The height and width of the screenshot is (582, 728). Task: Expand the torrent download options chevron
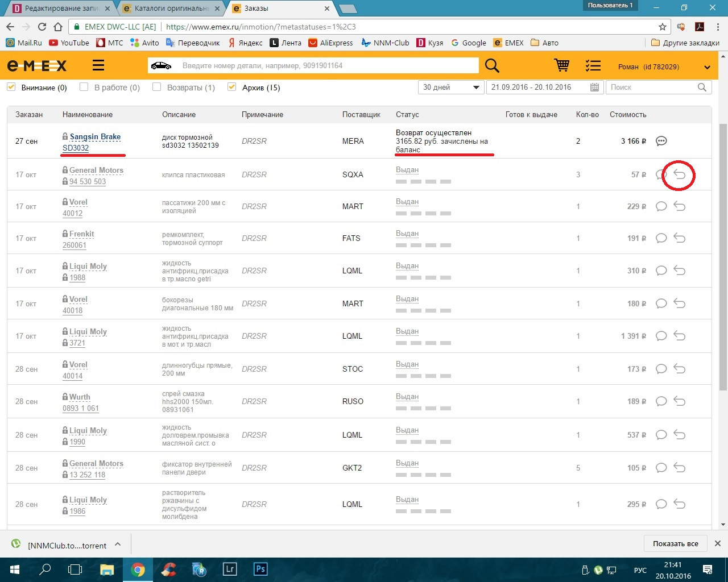118,544
